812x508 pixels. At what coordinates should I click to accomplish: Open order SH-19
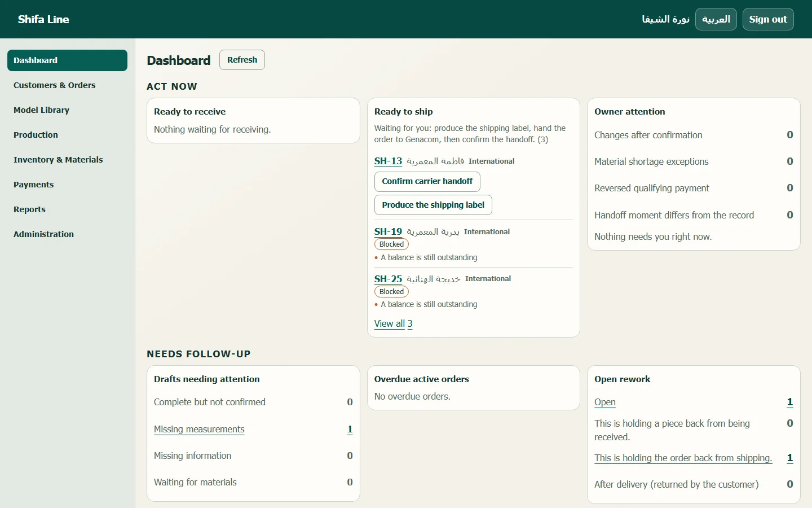[x=388, y=231]
